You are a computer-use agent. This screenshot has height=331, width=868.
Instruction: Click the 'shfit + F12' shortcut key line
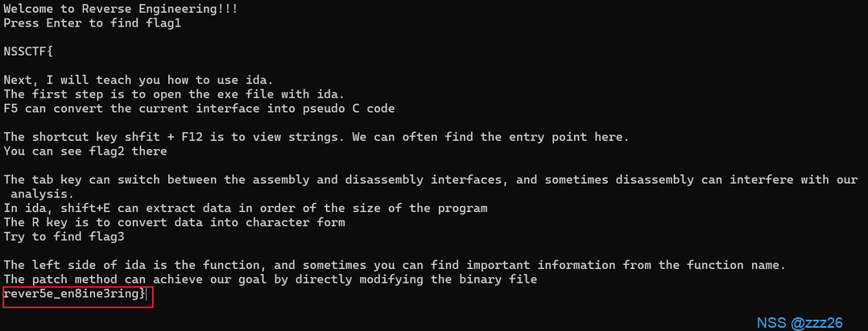point(316,137)
